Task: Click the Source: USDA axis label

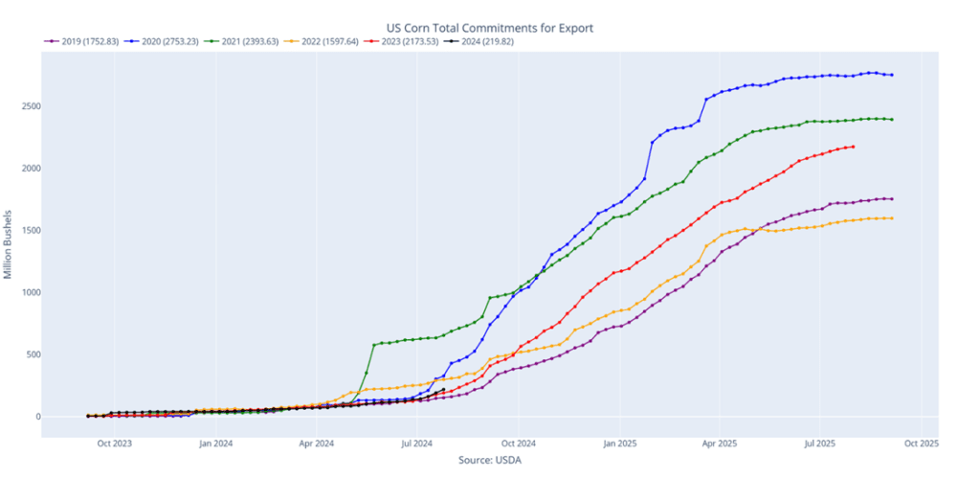Action: pos(490,460)
